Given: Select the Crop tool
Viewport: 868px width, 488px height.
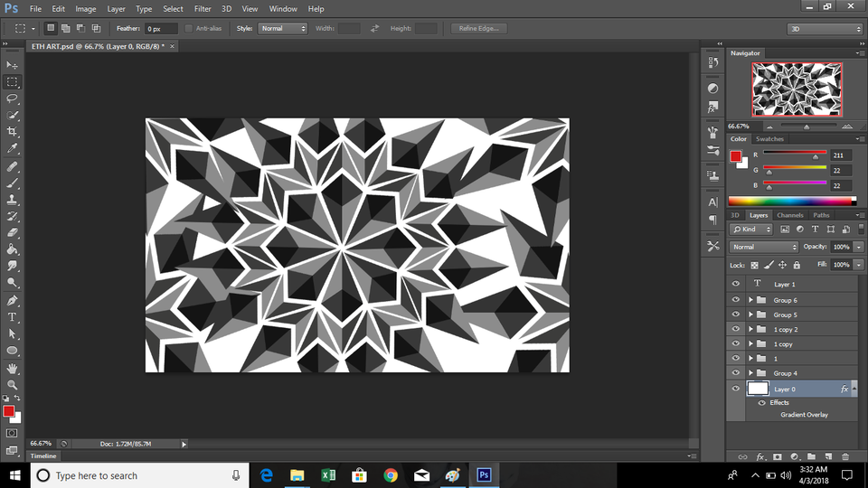Looking at the screenshot, I should [13, 132].
